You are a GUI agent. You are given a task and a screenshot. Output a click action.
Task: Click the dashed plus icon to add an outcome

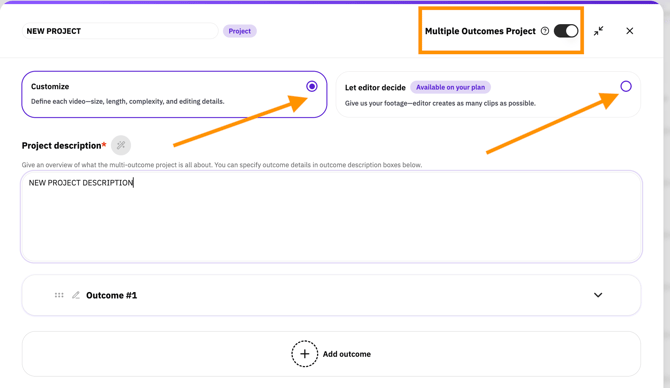pos(305,354)
